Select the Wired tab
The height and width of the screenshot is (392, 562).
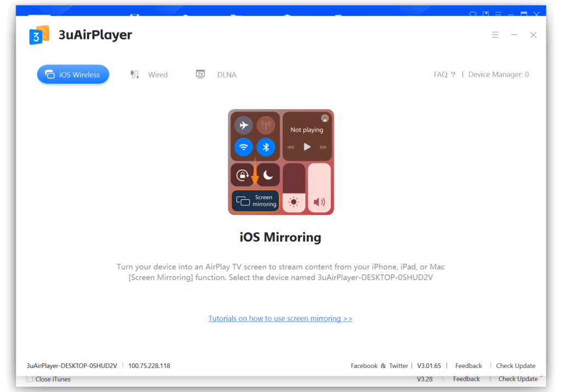point(149,75)
